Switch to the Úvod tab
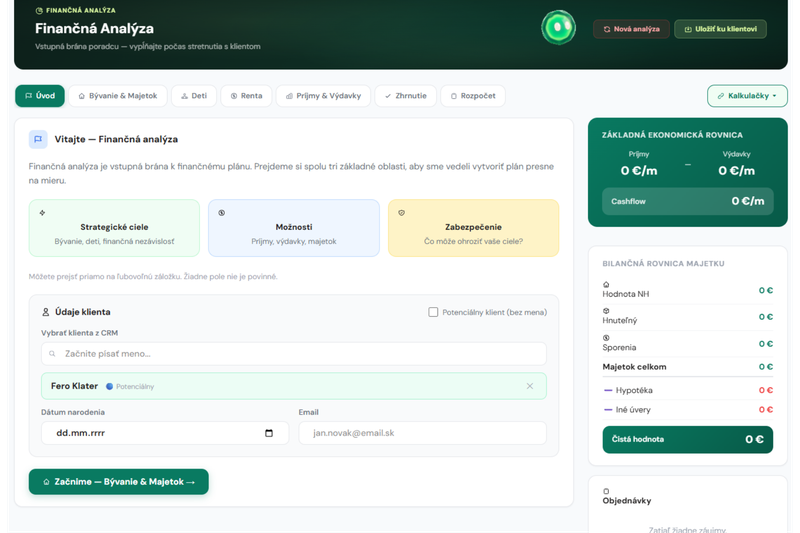 [x=40, y=96]
